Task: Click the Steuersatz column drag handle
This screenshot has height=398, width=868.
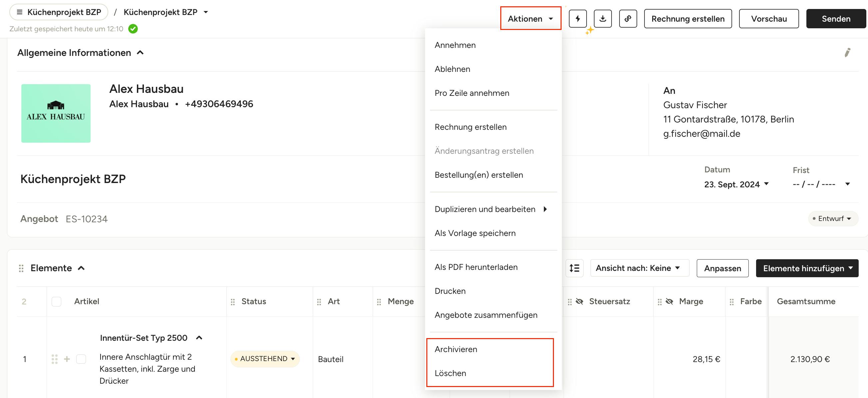Action: [x=570, y=302]
